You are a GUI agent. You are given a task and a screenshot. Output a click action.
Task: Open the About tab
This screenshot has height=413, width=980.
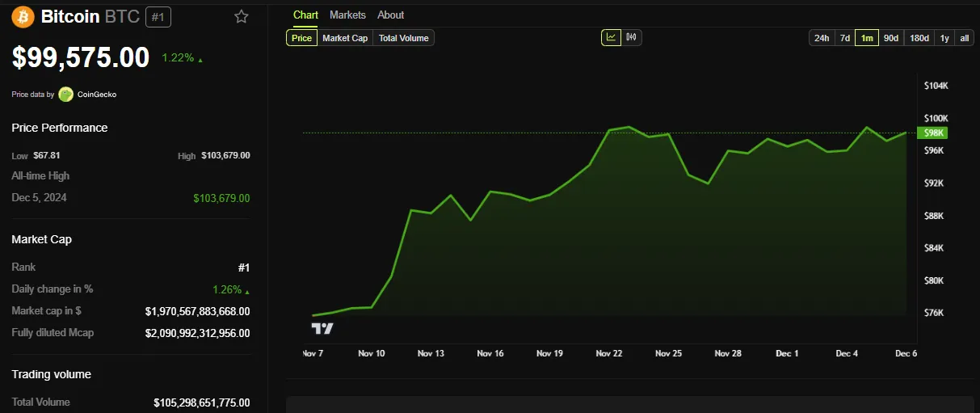[391, 15]
